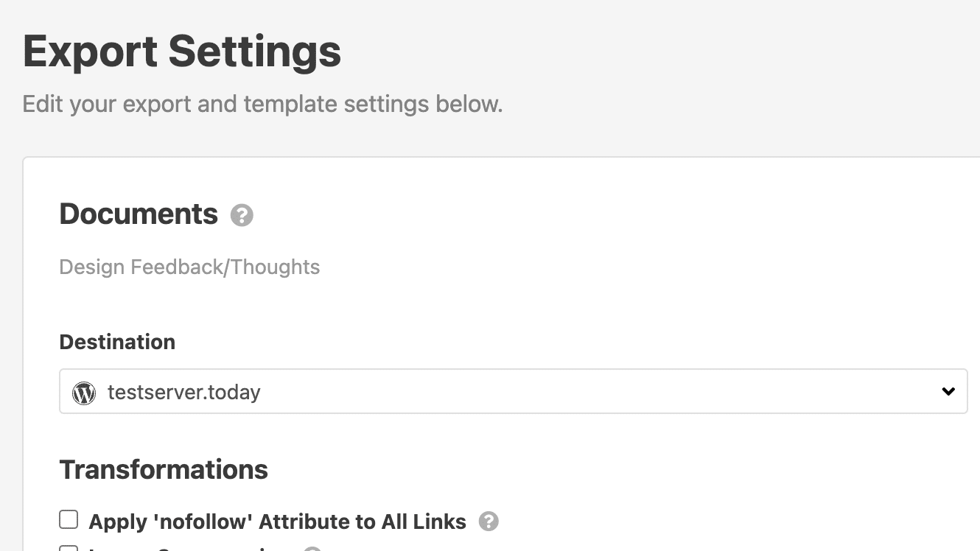Screen dimensions: 980x551
Task: Click the Transformations section heading
Action: [164, 470]
